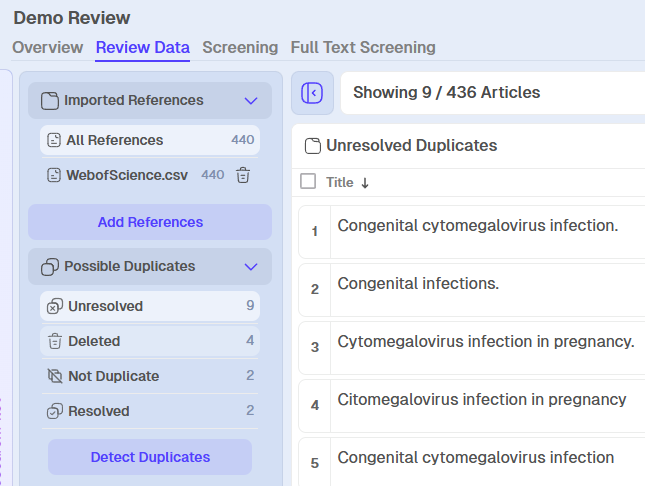
Task: Click the Unresolved duplicates icon
Action: (54, 306)
